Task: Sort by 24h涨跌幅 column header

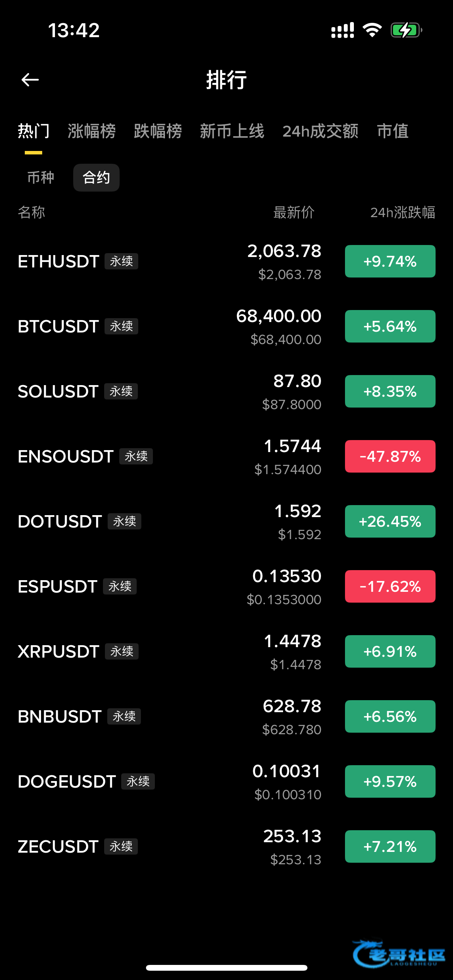Action: (403, 212)
